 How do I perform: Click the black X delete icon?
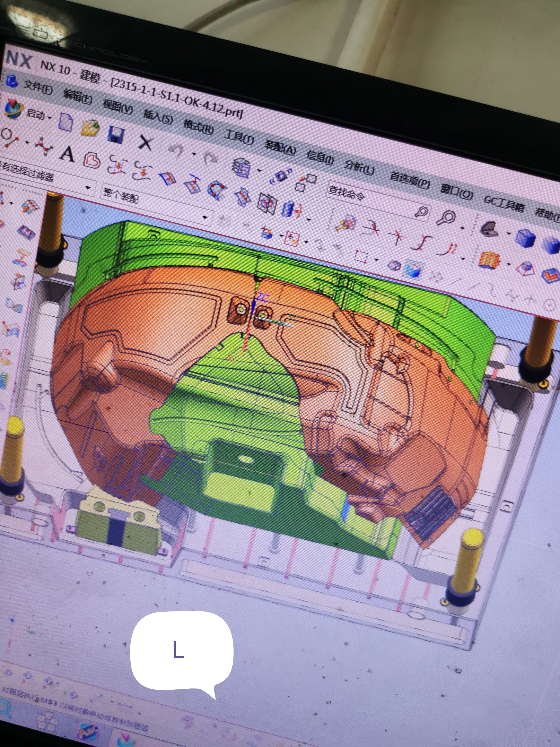(146, 143)
